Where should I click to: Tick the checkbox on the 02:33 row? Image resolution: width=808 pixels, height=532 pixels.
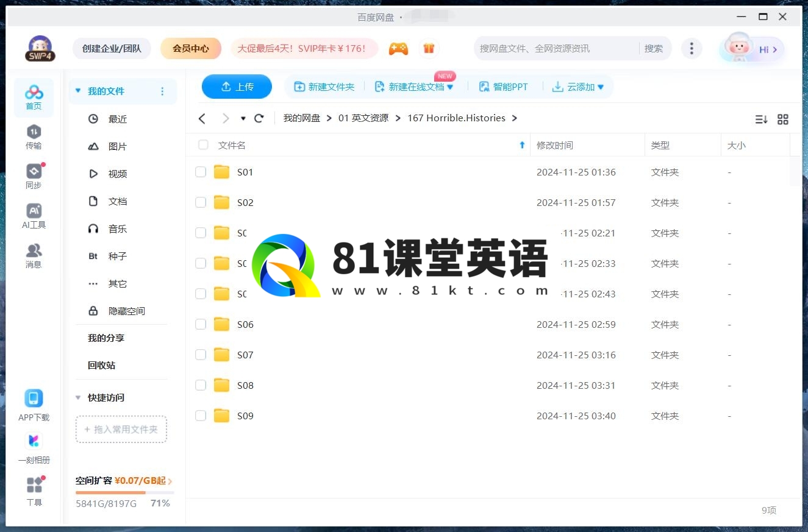[201, 263]
